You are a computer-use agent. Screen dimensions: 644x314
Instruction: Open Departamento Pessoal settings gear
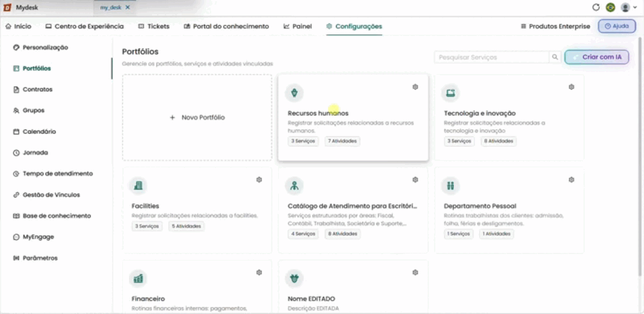[x=571, y=180]
